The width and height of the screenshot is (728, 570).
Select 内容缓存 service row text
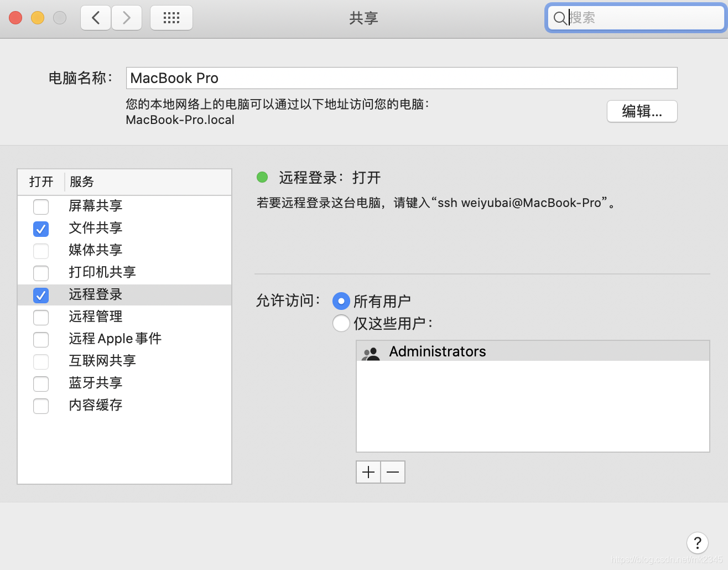[95, 405]
